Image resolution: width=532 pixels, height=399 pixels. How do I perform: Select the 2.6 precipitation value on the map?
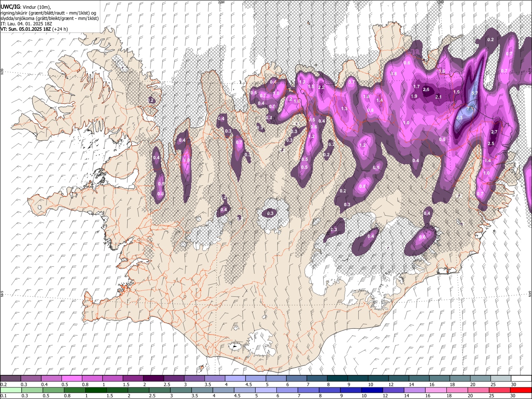click(x=426, y=89)
